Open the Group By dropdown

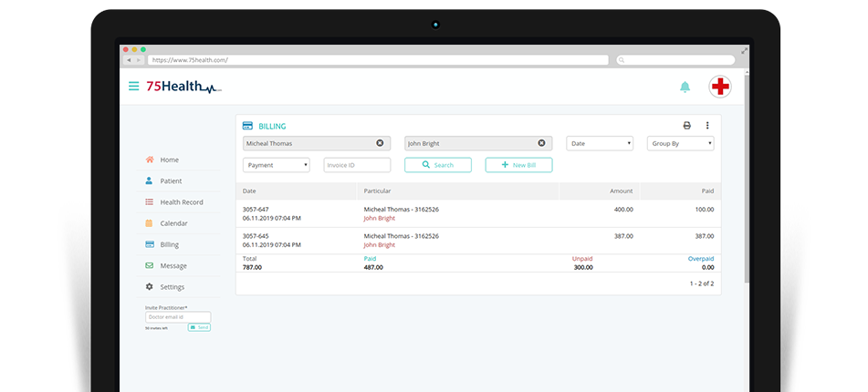(x=680, y=143)
